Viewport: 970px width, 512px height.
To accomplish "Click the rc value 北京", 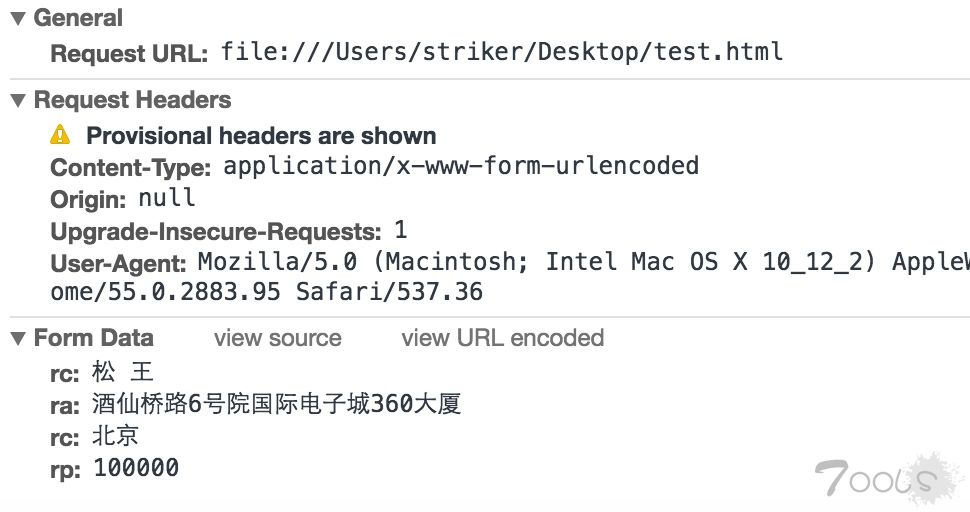I will tap(115, 436).
